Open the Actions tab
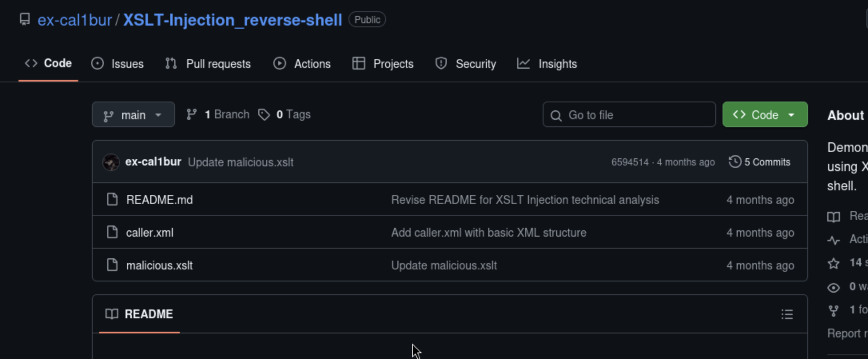 point(302,64)
